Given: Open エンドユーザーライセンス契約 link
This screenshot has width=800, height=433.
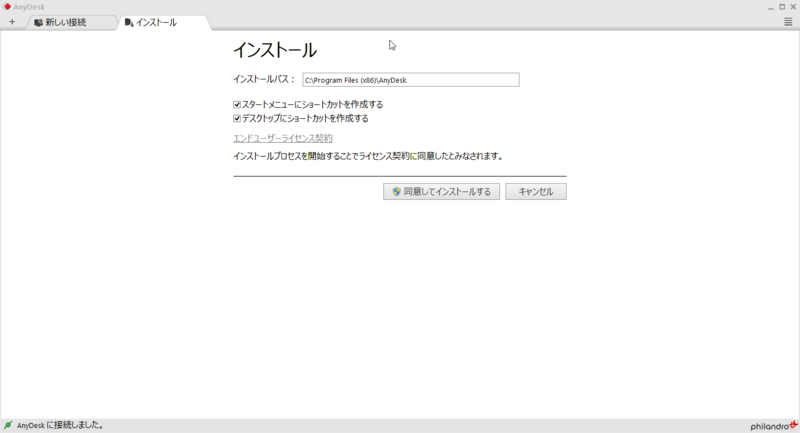Looking at the screenshot, I should click(x=283, y=138).
